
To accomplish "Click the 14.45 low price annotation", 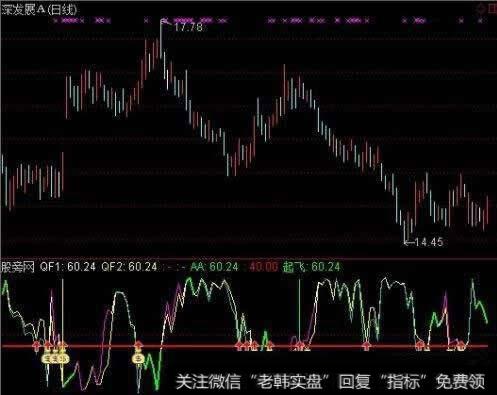I will pyautogui.click(x=429, y=242).
